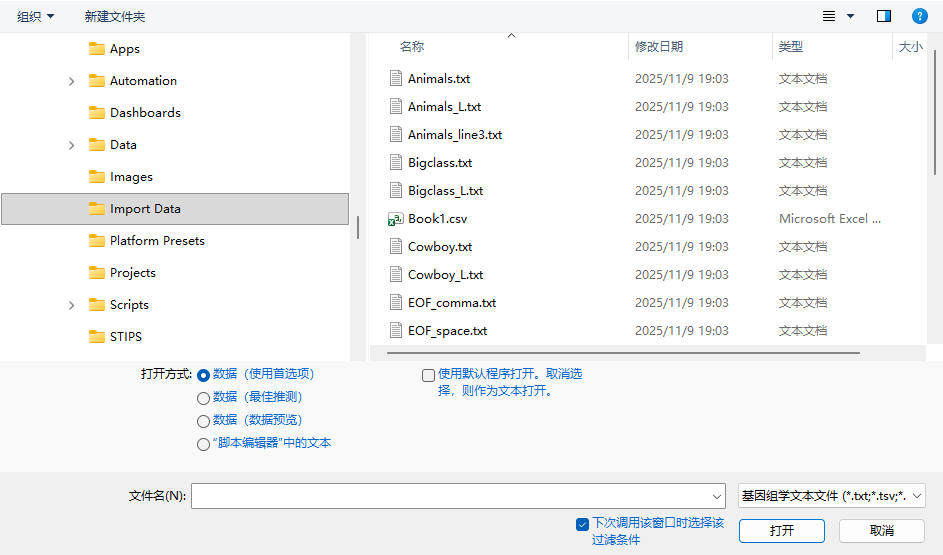The image size is (943, 555).
Task: Select 数据（最佳推测）radio button
Action: click(203, 398)
